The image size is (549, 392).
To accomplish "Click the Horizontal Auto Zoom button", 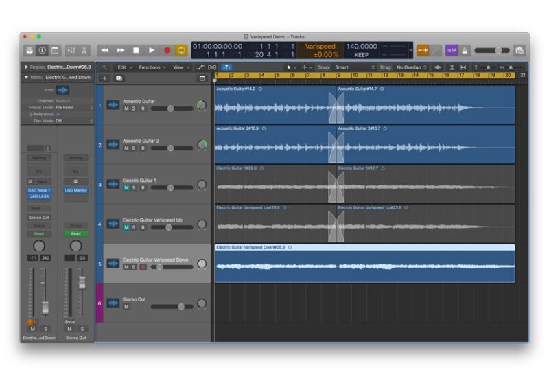I will point(464,67).
